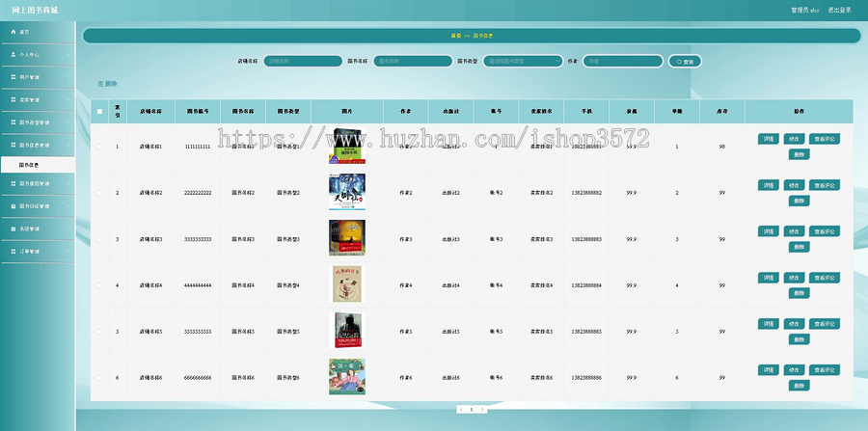Open book cover thumbnail in row 1
This screenshot has height=431, width=868.
click(347, 146)
